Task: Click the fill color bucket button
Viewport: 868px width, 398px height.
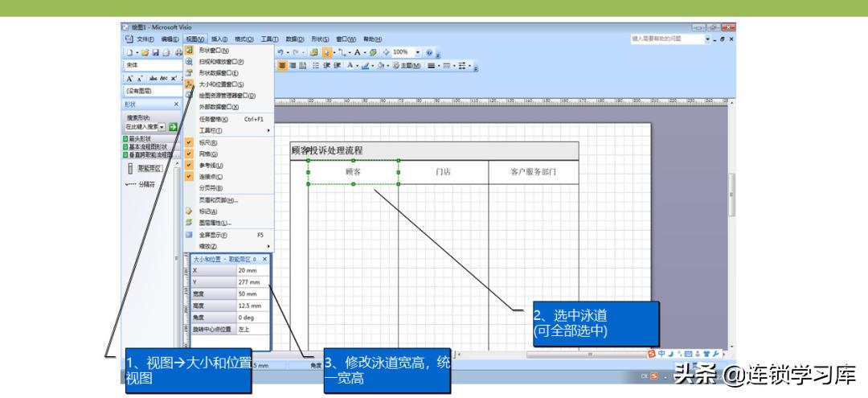Action: pos(381,65)
